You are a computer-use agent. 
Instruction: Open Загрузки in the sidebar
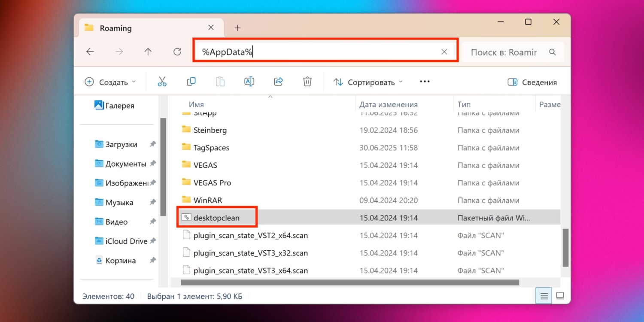coord(121,145)
